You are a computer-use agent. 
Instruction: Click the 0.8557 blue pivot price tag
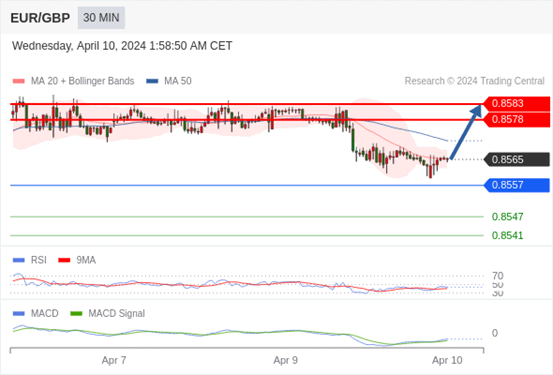point(517,185)
